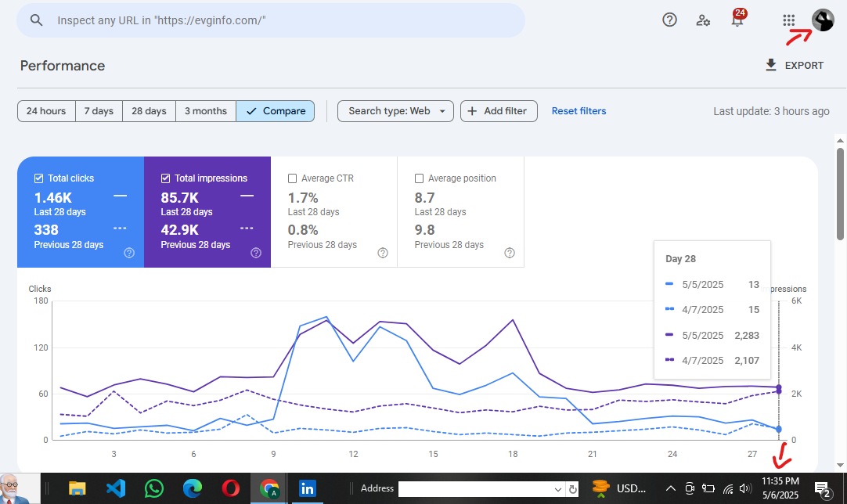Select the 3 months date range
The image size is (847, 504).
pyautogui.click(x=206, y=111)
